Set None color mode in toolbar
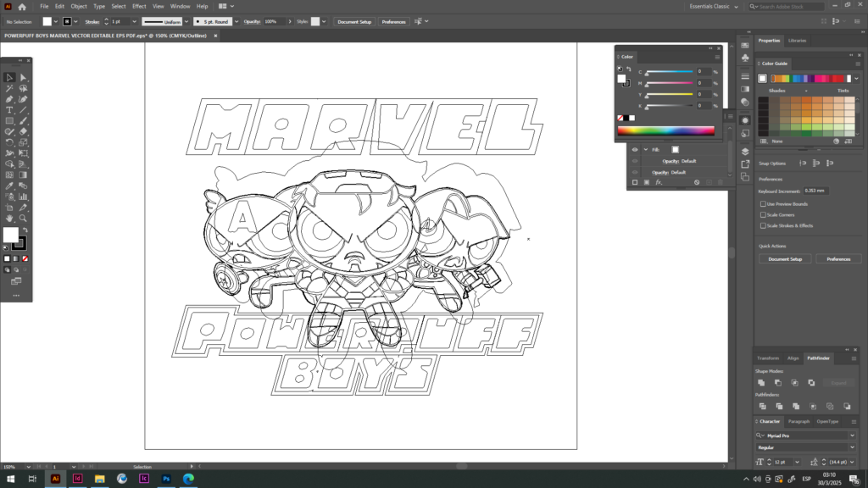The image size is (868, 488). pyautogui.click(x=25, y=258)
